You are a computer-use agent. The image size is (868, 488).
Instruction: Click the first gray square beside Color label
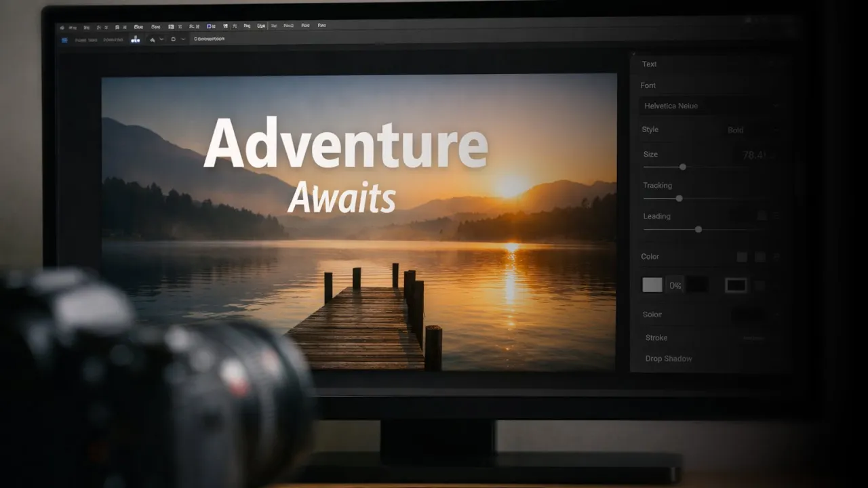pyautogui.click(x=742, y=257)
